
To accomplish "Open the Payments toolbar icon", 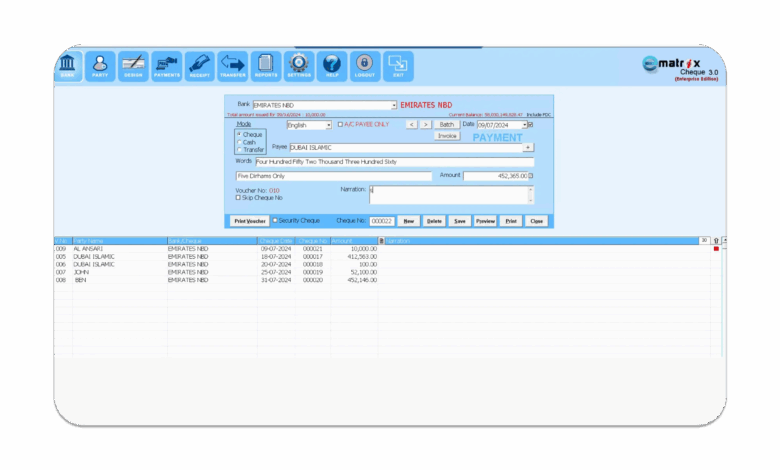I will point(167,66).
